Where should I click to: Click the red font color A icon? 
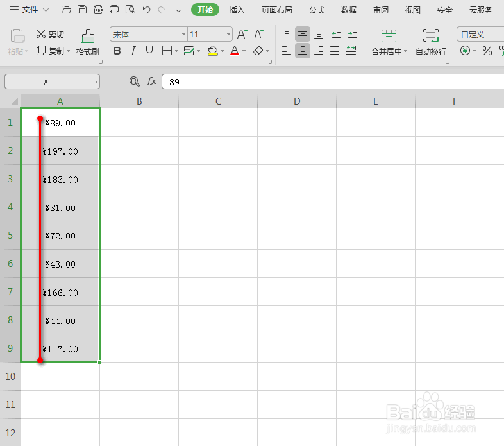(x=235, y=51)
